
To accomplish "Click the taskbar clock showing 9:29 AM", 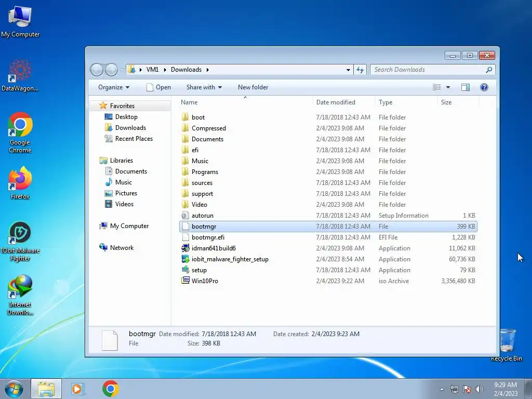I will pyautogui.click(x=506, y=389).
